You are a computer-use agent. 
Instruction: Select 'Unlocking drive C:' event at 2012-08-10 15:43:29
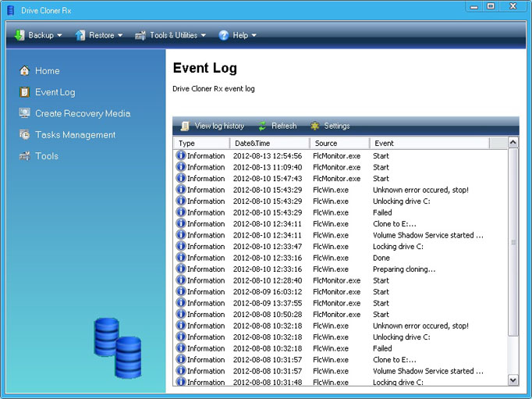pyautogui.click(x=402, y=201)
